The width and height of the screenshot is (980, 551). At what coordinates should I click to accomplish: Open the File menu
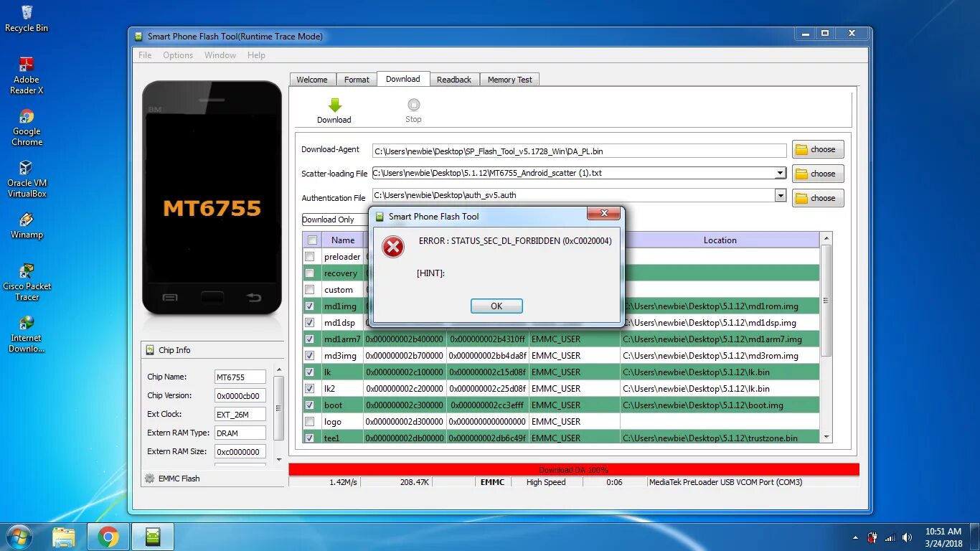(145, 55)
